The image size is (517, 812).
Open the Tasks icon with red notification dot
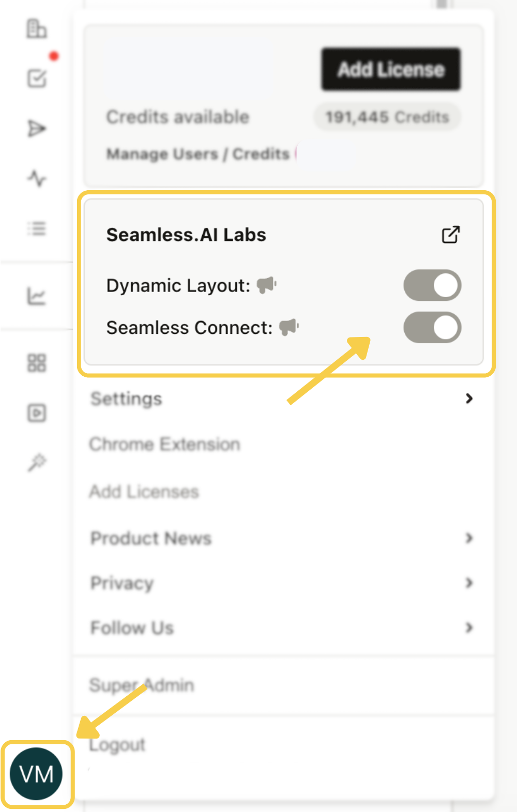(36, 79)
